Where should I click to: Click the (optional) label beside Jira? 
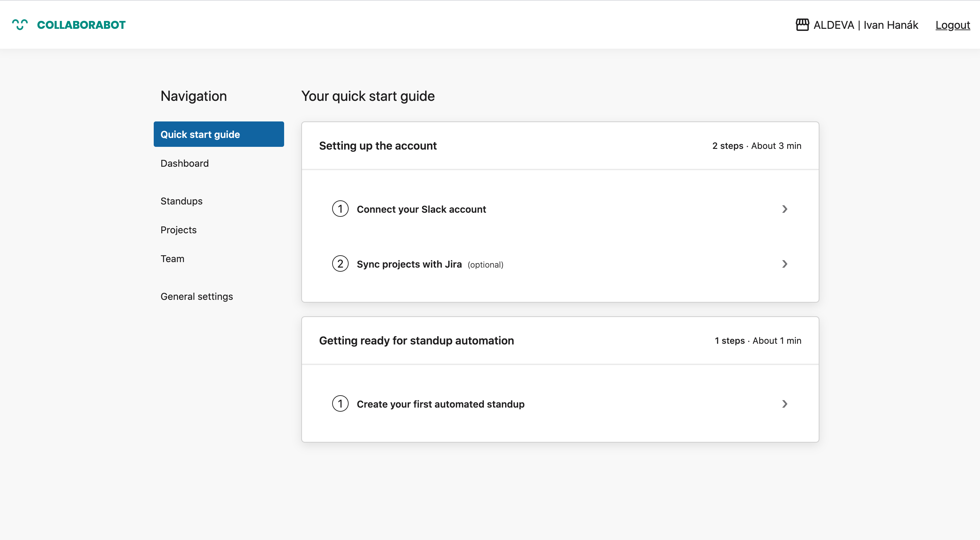[486, 265]
